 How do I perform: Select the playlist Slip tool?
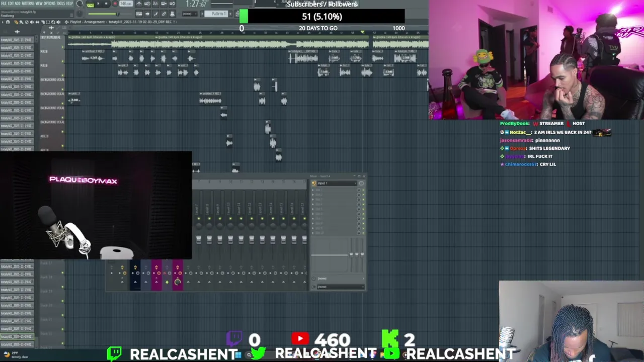tap(37, 22)
